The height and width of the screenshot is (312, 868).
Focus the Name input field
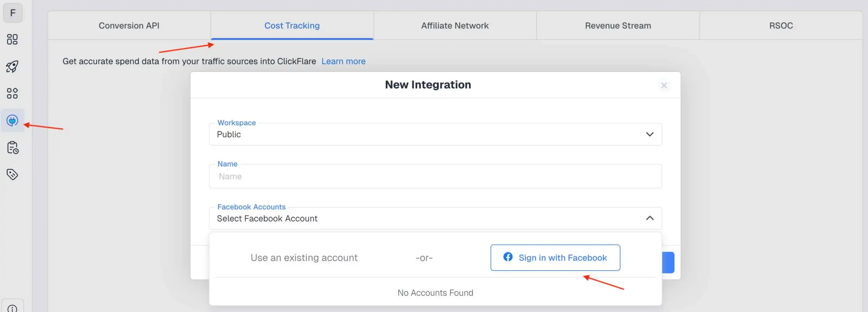(435, 176)
